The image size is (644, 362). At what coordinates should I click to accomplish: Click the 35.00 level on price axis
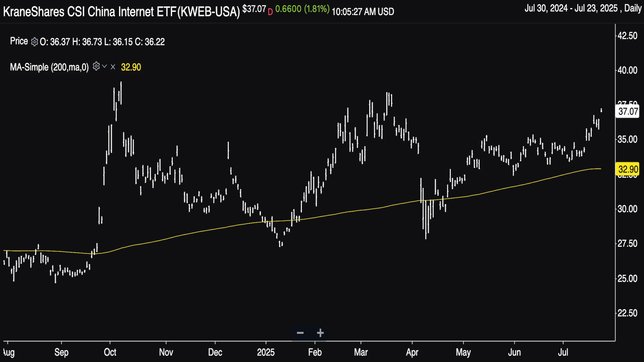coord(628,139)
